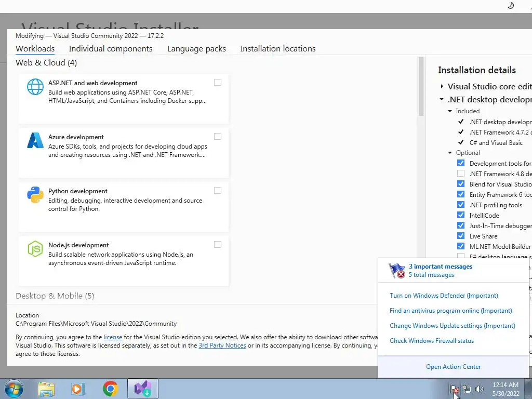This screenshot has width=532, height=399.
Task: Click the Installation details heading
Action: 477,70
